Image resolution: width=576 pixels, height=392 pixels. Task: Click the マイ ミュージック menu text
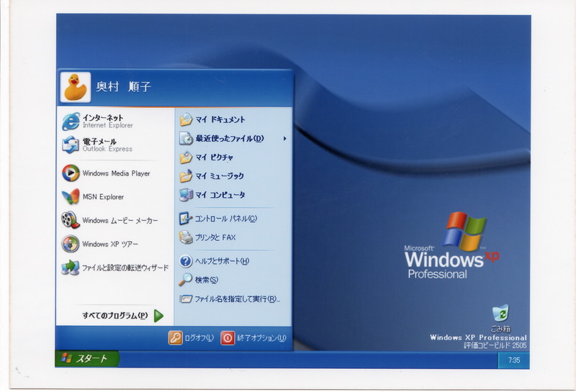click(220, 176)
